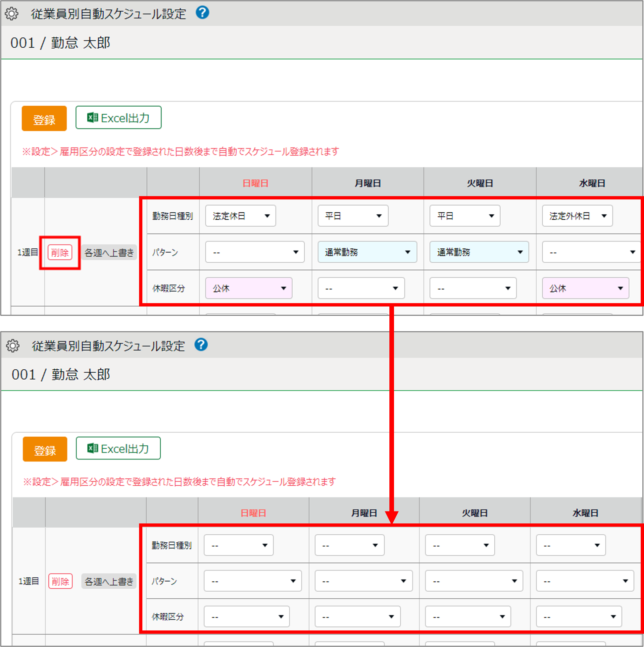Viewport: 644px width, 647px height.
Task: Click the settings gear icon in top header
Action: coord(12,14)
